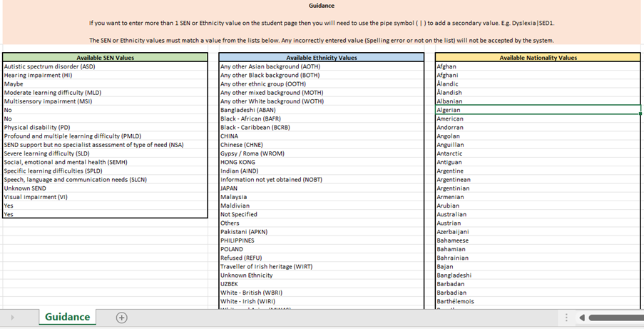Select the JAPAN cell
This screenshot has height=329, width=644.
pos(322,188)
